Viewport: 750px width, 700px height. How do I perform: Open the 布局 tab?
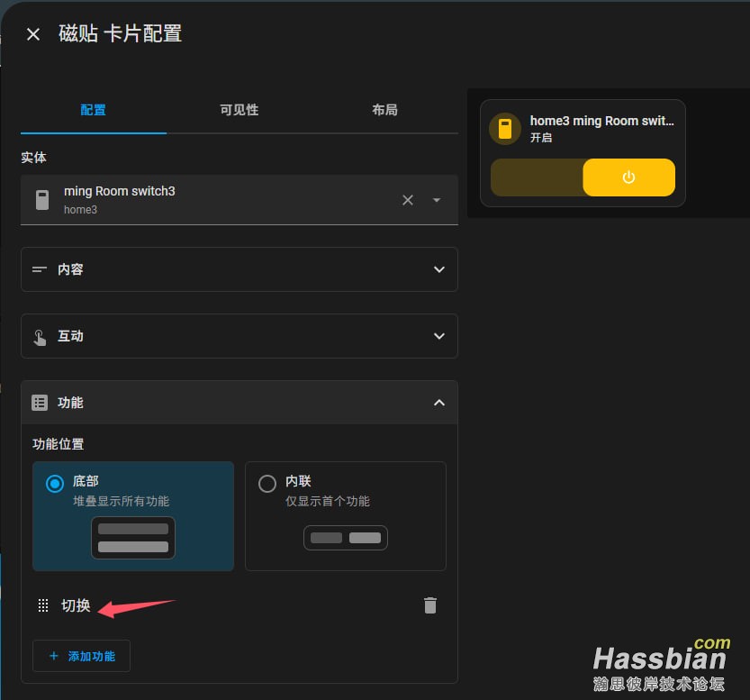(x=384, y=110)
